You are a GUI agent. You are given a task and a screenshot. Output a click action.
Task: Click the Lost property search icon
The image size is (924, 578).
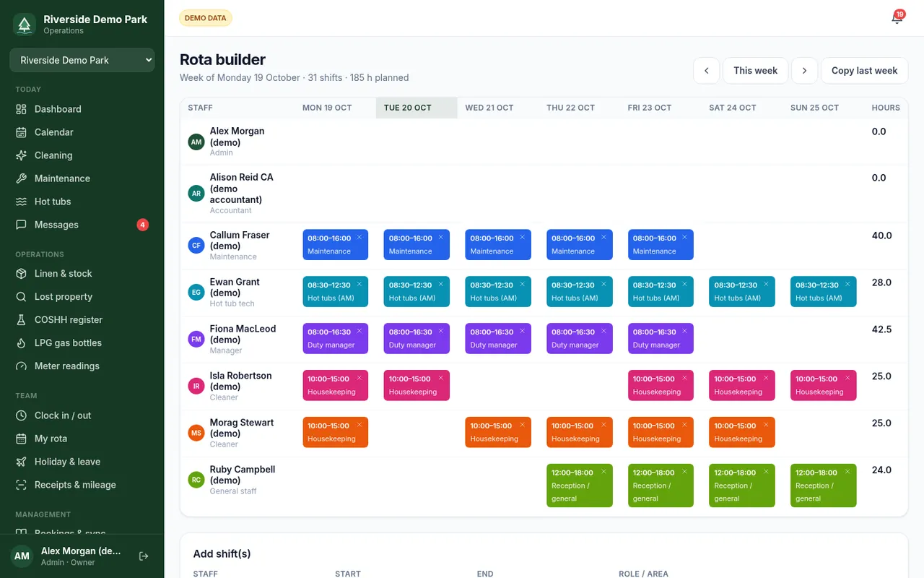pos(21,297)
